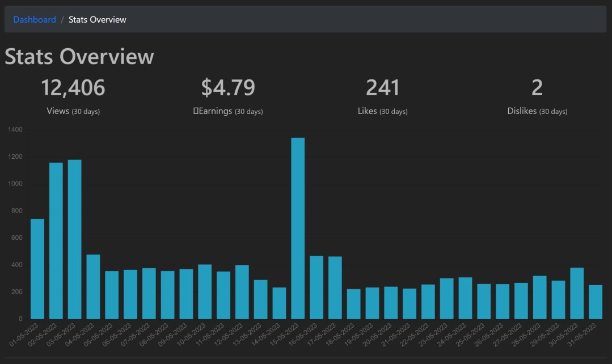Screen dimensions: 612x364
Task: Click the 16-05-2023 chart bar
Action: click(316, 287)
